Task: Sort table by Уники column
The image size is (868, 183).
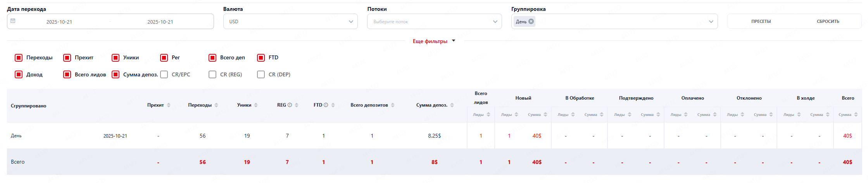Action: [x=256, y=105]
